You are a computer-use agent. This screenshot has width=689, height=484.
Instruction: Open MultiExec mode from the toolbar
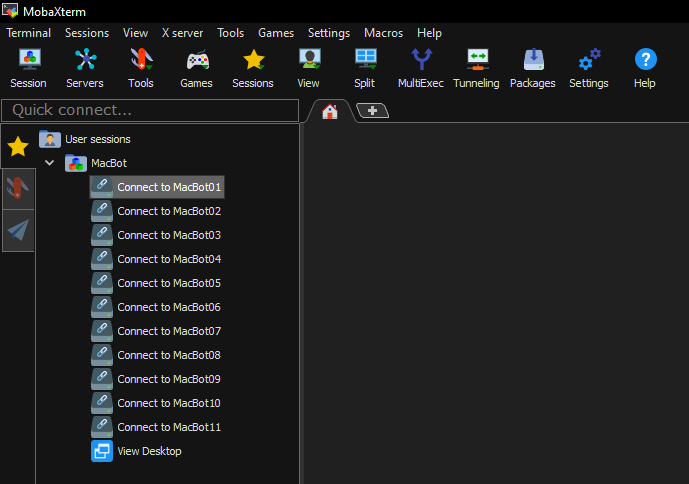420,67
